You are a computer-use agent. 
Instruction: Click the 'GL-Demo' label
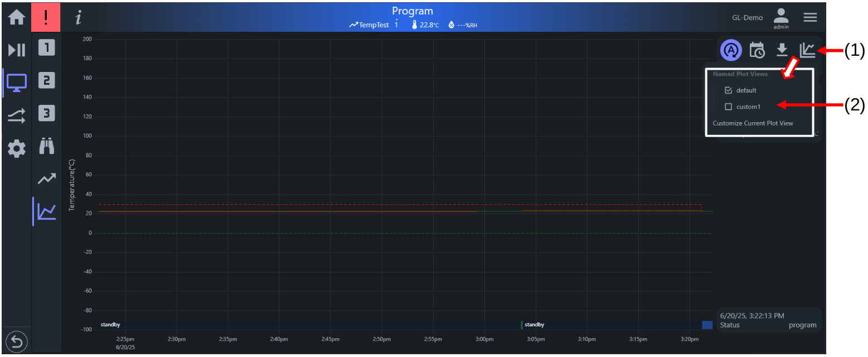pos(747,18)
